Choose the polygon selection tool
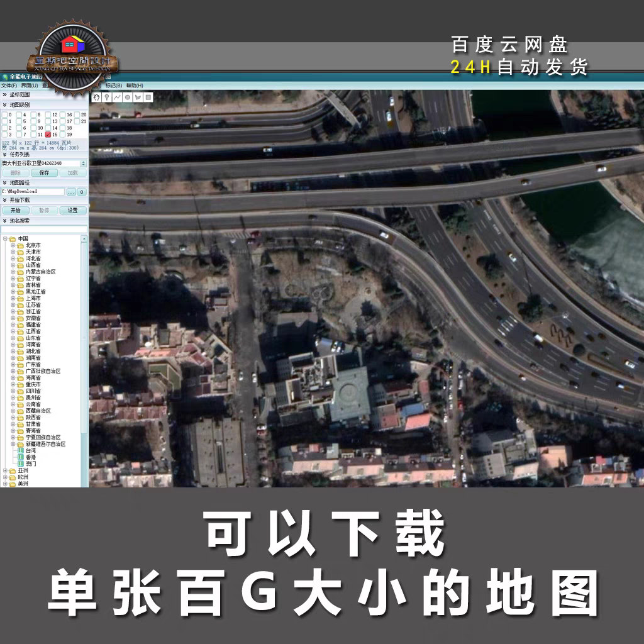Image resolution: width=644 pixels, height=644 pixels. (138, 97)
